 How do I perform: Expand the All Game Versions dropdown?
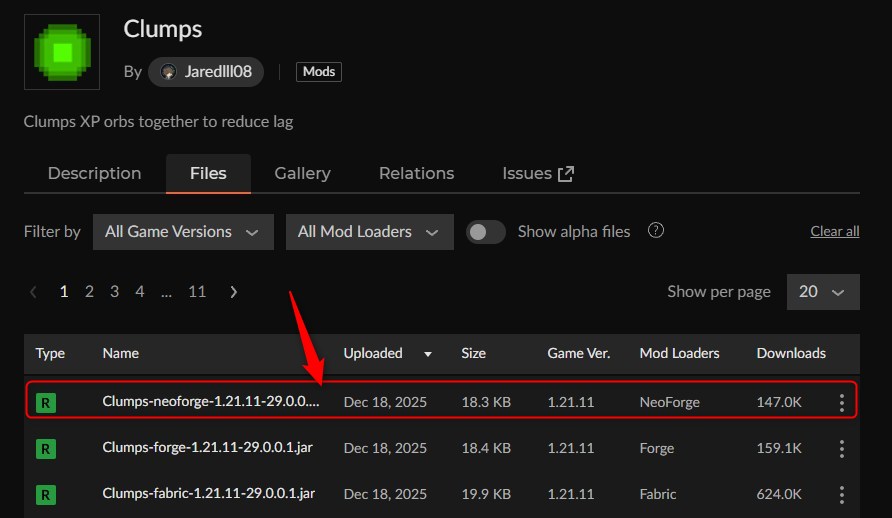click(182, 232)
